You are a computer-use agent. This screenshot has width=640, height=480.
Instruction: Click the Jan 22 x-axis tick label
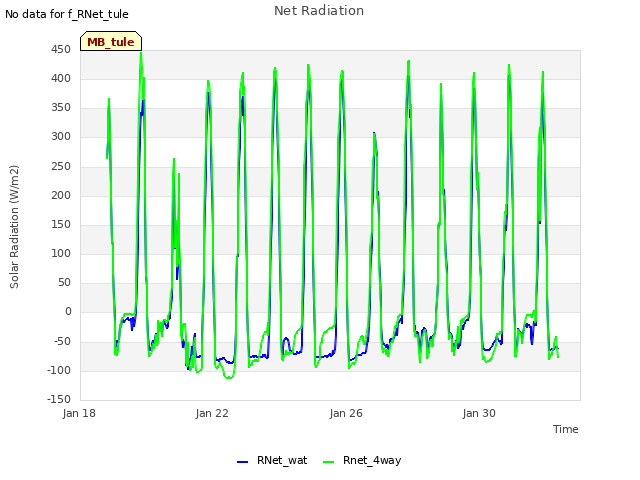[x=212, y=413]
